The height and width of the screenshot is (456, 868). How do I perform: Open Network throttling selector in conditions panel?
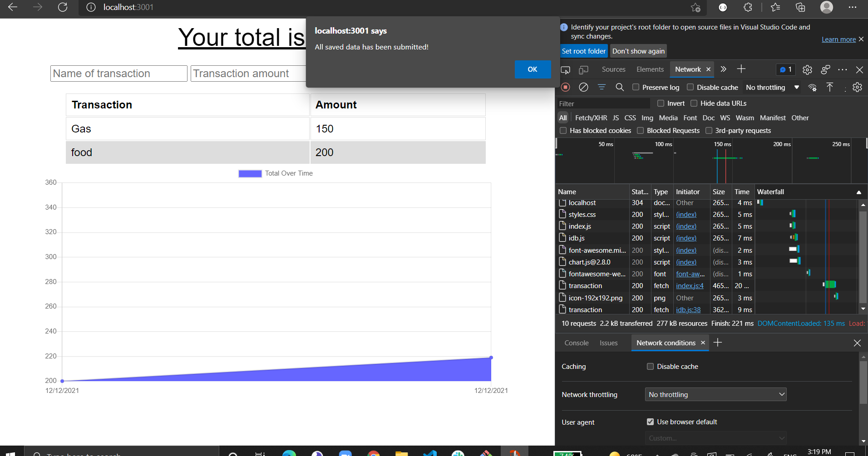pyautogui.click(x=715, y=394)
